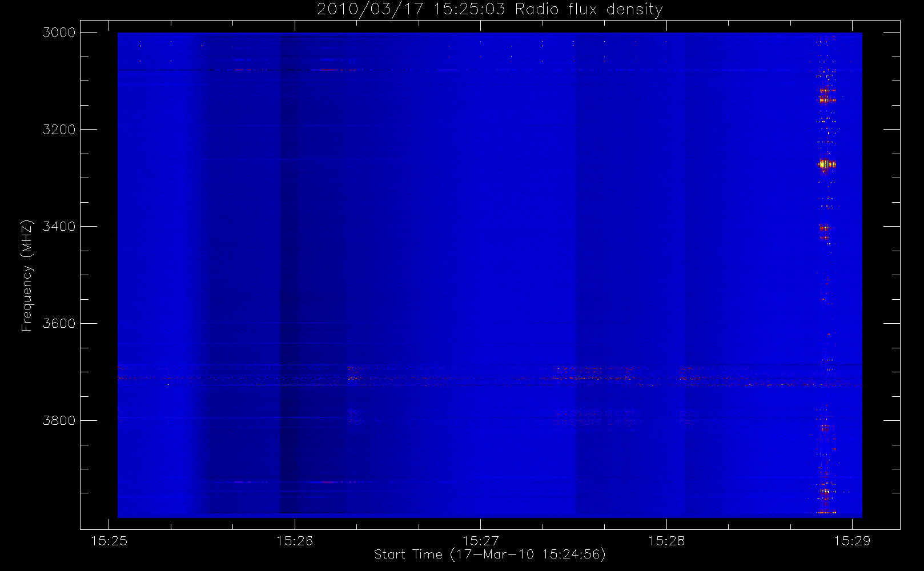Click the 3600 frequency tick label
The height and width of the screenshot is (571, 924).
click(x=59, y=324)
